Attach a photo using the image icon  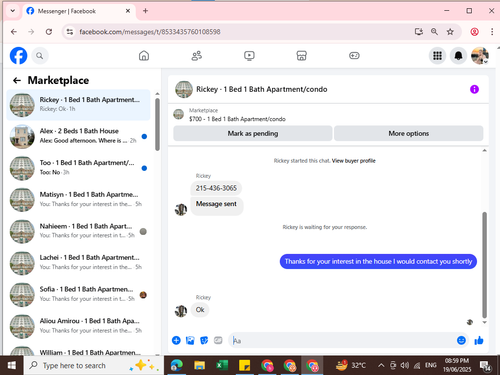(190, 340)
